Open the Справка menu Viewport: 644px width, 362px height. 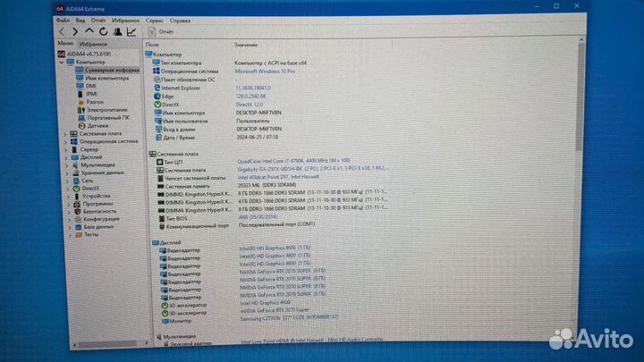tap(180, 21)
